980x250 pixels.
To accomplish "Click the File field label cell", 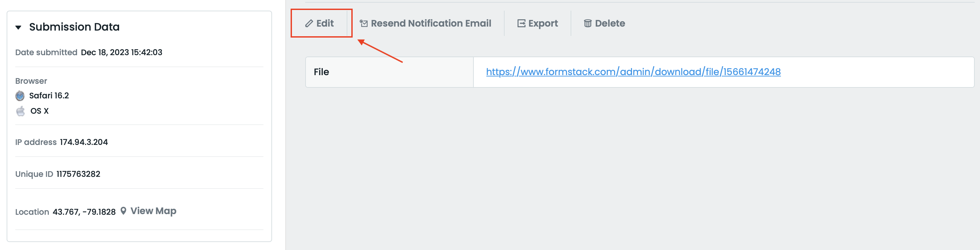I will coord(389,72).
